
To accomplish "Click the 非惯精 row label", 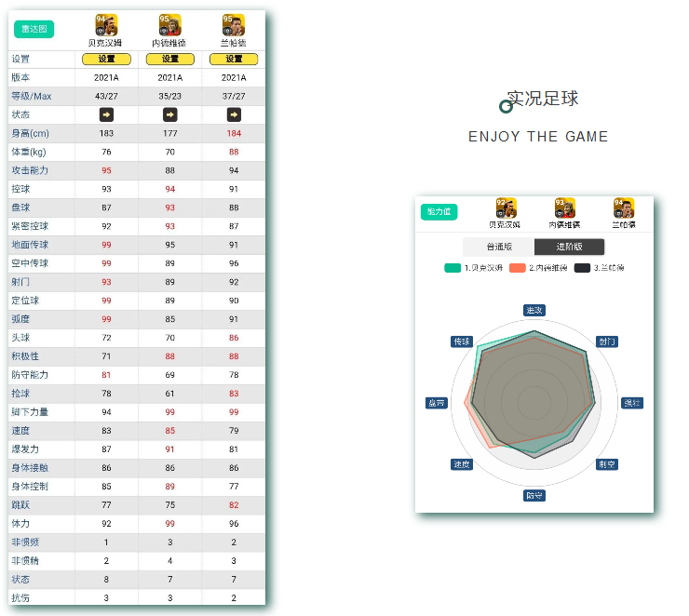I will [x=25, y=561].
